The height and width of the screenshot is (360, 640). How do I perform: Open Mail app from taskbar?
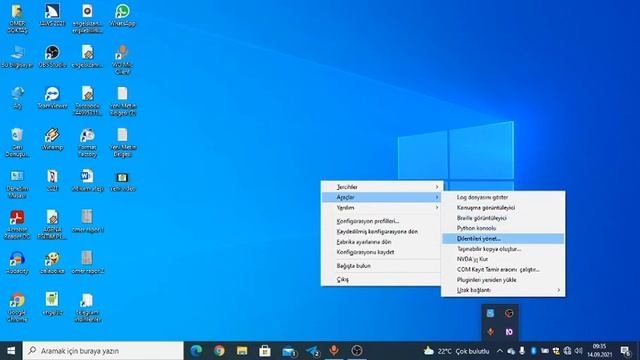coord(289,351)
